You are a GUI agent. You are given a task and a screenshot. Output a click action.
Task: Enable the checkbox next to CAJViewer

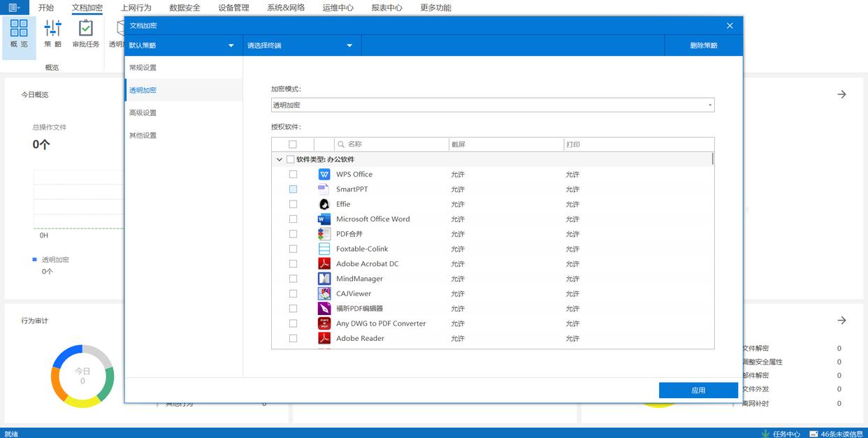293,294
